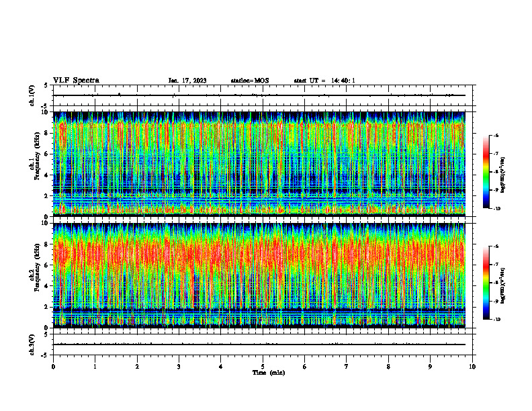The width and height of the screenshot is (532, 411).
Task: Click time axis tick label "8"
Action: click(x=388, y=367)
